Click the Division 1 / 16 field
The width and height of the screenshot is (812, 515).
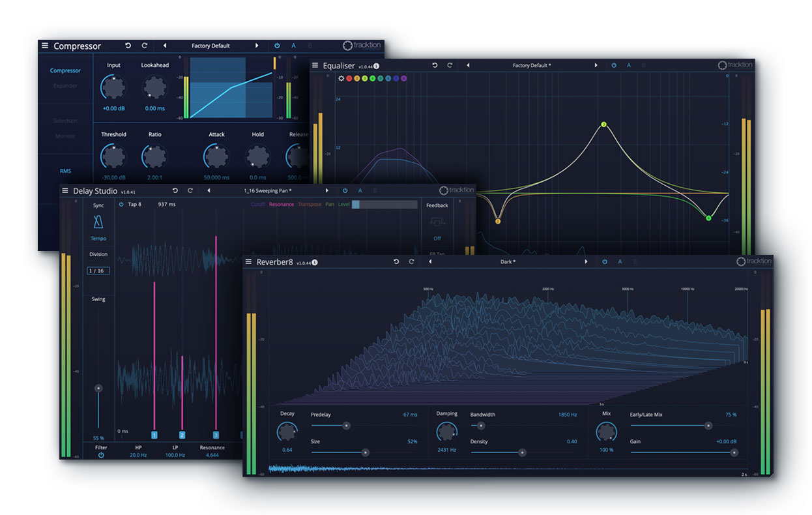[98, 271]
